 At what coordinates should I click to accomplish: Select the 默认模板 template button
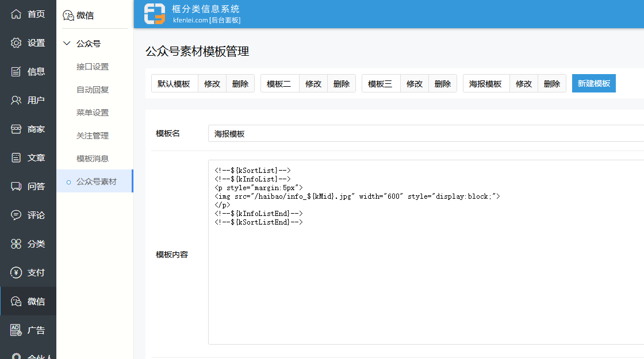174,83
